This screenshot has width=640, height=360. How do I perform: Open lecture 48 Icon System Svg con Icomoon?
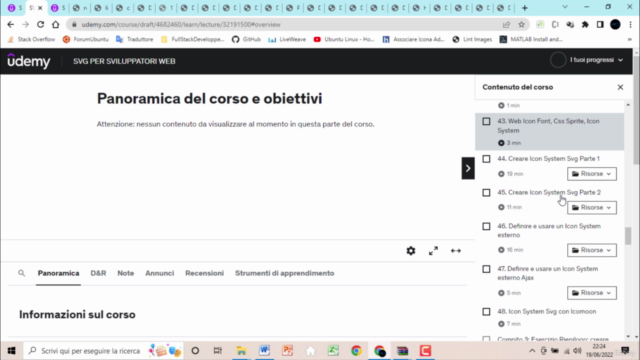547,311
